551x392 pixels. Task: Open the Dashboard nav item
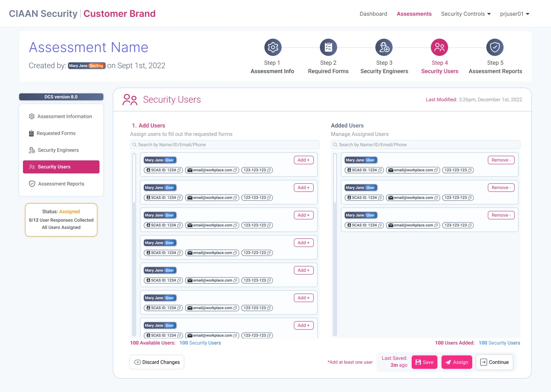(373, 14)
